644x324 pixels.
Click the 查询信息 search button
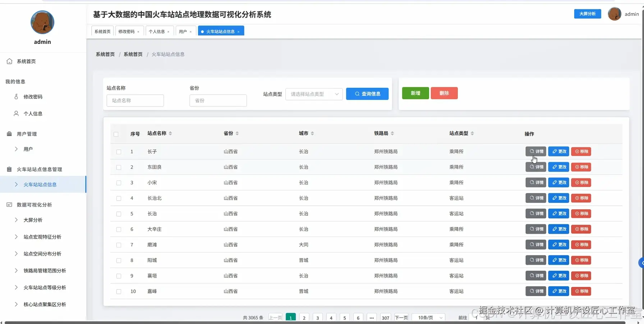point(367,94)
